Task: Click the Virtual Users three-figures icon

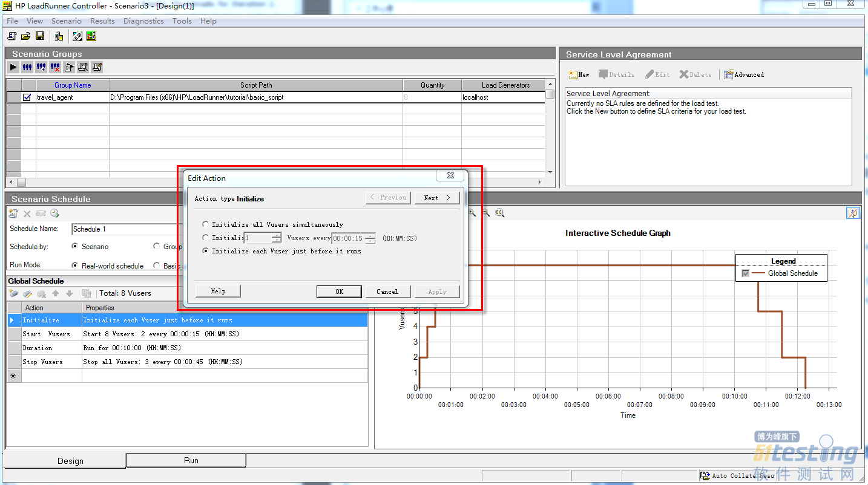Action: [27, 67]
